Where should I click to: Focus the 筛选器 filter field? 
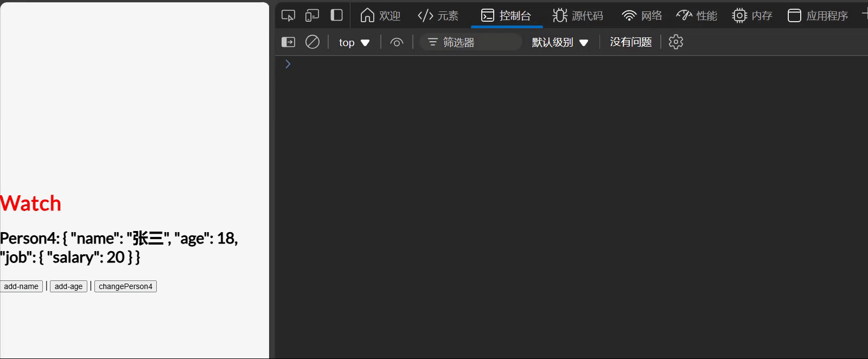pyautogui.click(x=471, y=42)
